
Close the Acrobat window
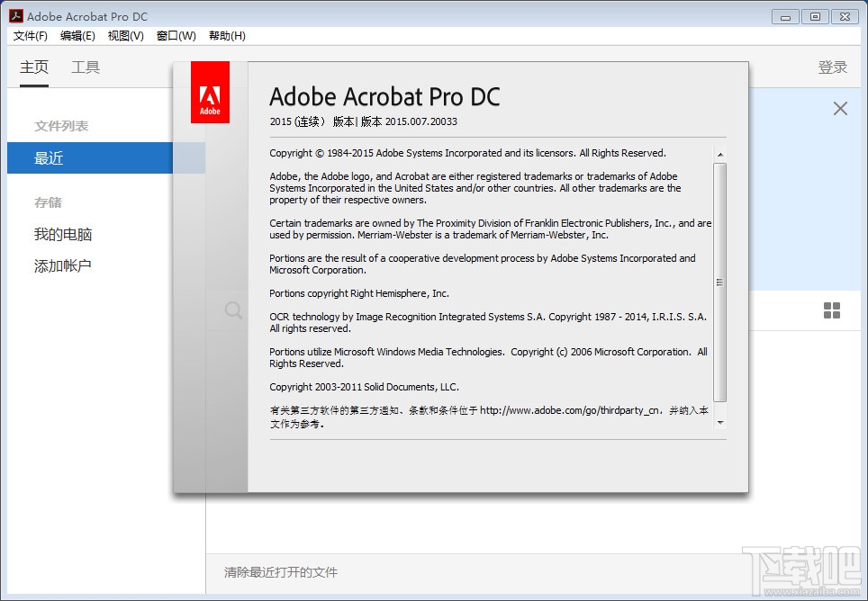(845, 16)
